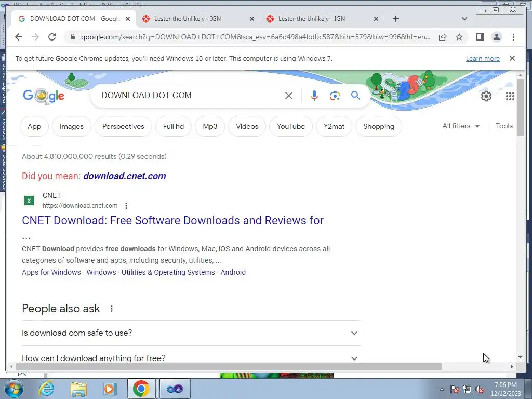532x399 pixels.
Task: Open the Windows sitelink
Action: tap(101, 272)
